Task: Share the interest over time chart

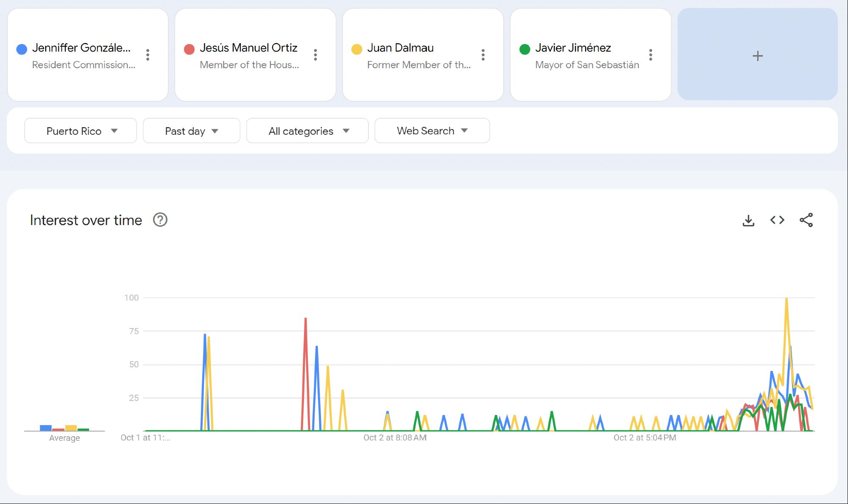Action: click(x=806, y=220)
